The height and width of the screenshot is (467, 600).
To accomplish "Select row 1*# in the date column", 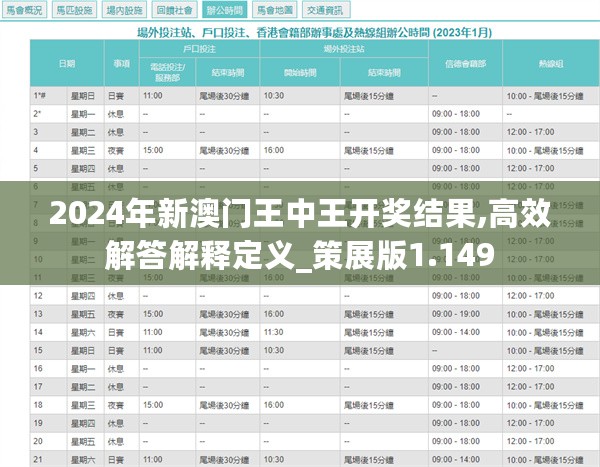I will (x=39, y=96).
